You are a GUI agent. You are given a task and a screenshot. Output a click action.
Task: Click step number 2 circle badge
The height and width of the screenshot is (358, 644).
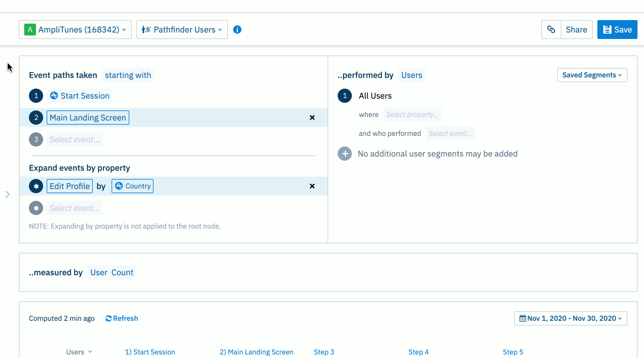point(36,118)
